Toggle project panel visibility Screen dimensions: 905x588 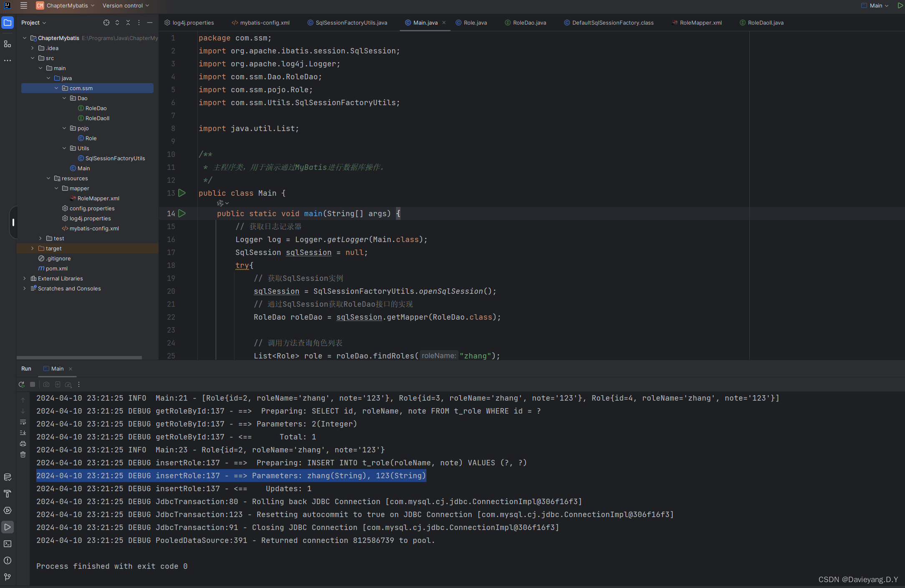(x=9, y=23)
